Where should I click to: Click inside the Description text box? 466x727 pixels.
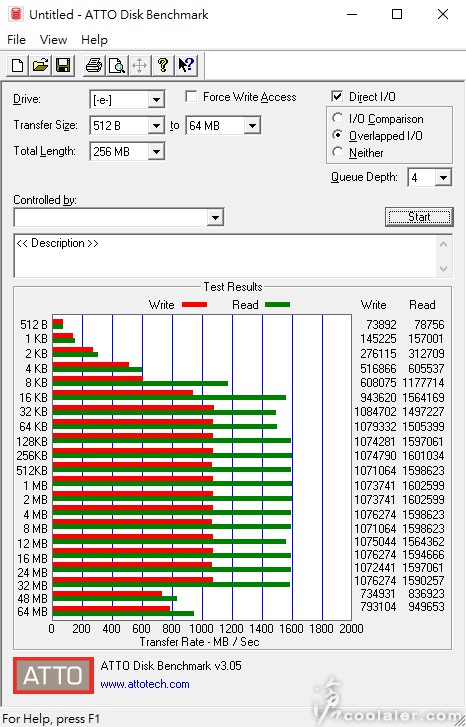225,255
